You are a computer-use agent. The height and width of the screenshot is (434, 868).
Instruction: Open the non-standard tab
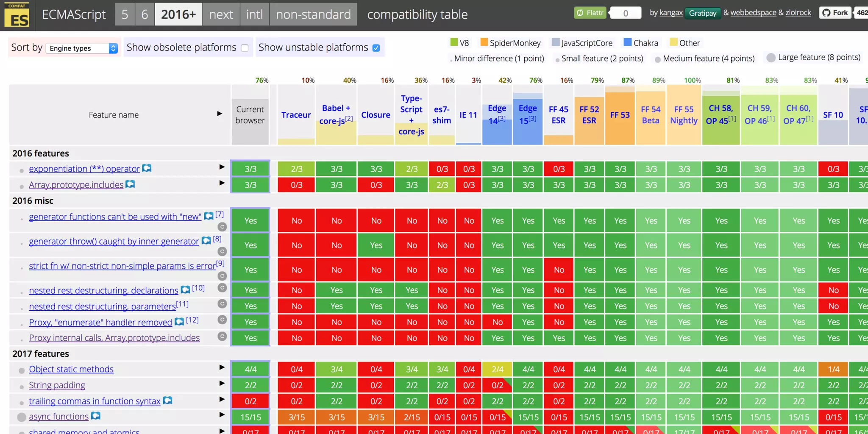[313, 14]
